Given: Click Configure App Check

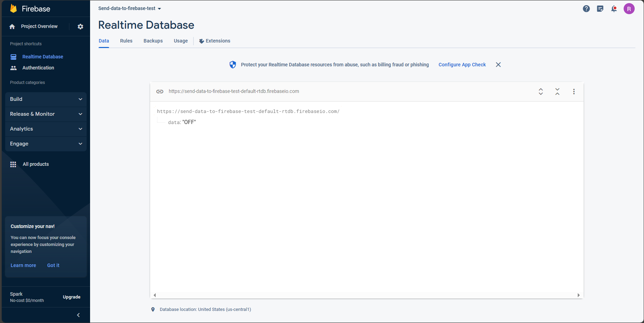Looking at the screenshot, I should tap(462, 65).
